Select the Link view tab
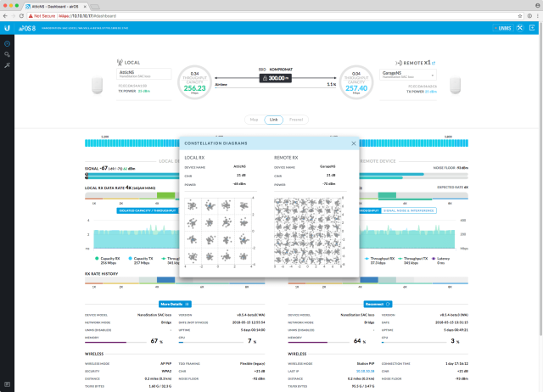This screenshot has width=543, height=392. coord(273,120)
